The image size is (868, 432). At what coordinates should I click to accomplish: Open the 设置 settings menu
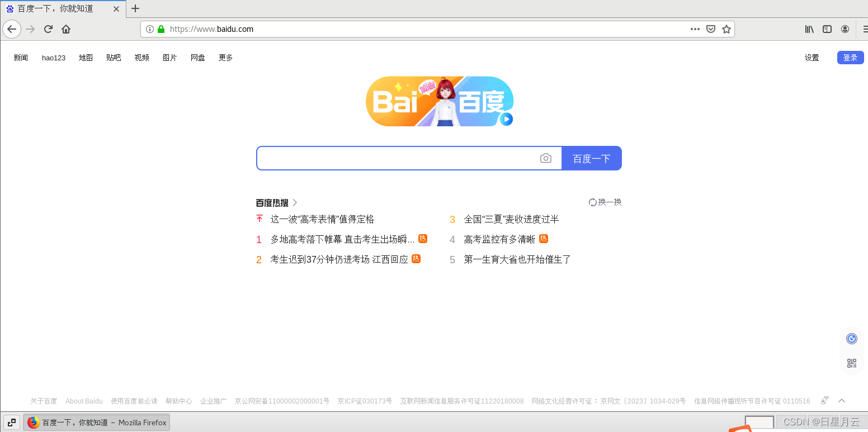point(812,58)
